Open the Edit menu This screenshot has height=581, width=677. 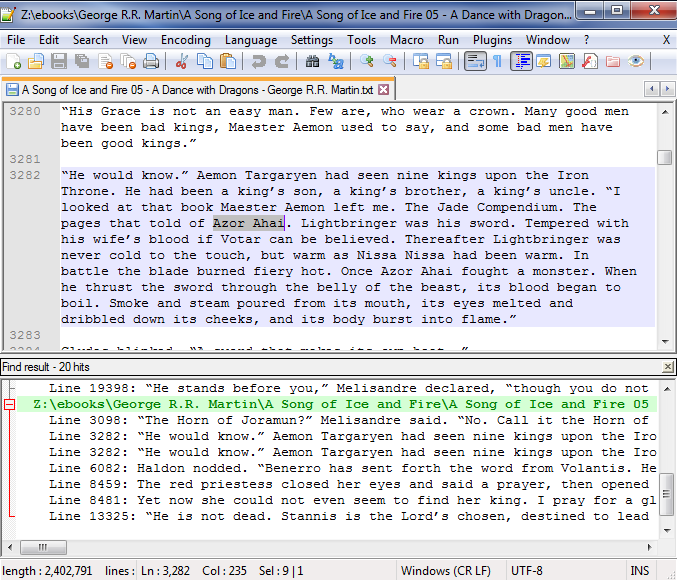49,40
